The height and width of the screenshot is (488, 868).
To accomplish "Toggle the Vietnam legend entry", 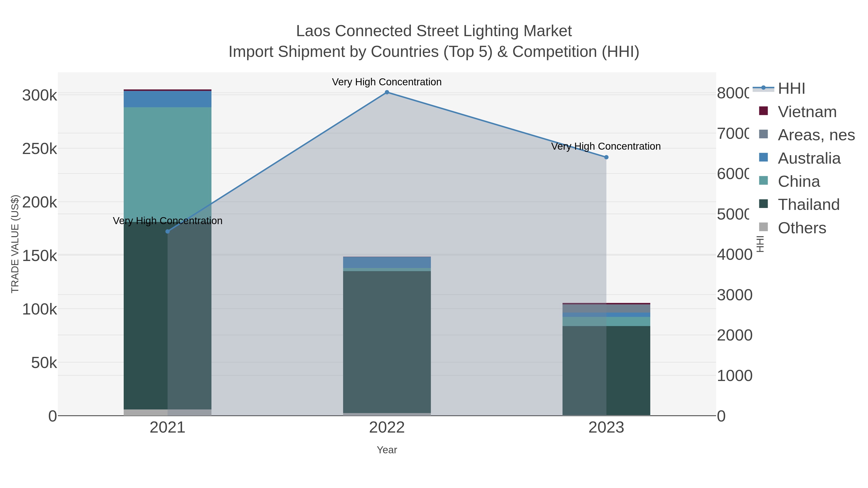I will click(798, 112).
